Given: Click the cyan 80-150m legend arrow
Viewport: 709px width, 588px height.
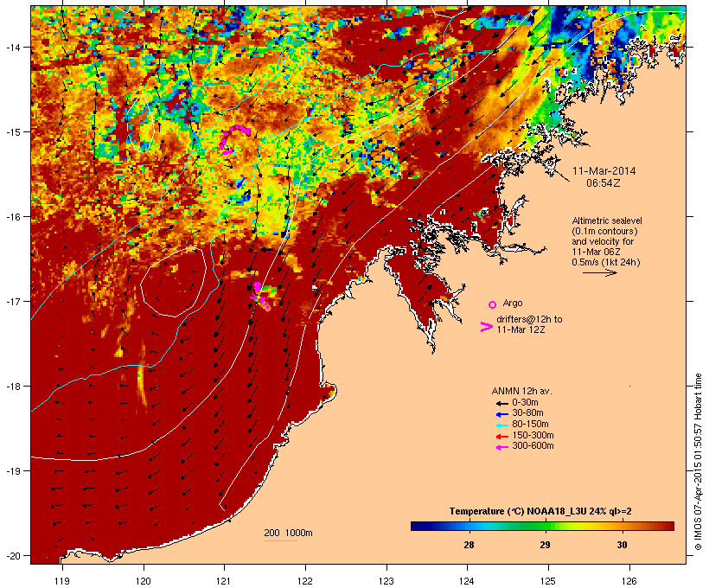Looking at the screenshot, I should pyautogui.click(x=501, y=425).
